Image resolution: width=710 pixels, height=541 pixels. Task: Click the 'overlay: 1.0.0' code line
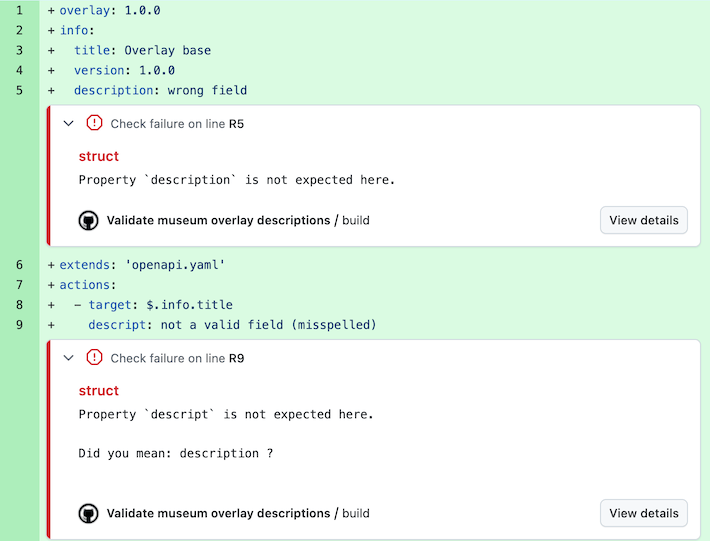110,10
